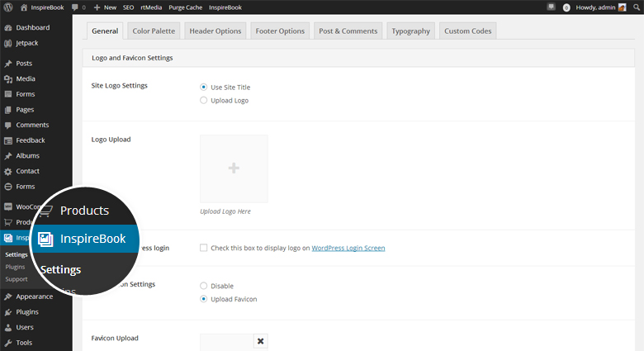Select Upload Favicon radio option
Screen dimensions: 644x351
203,299
